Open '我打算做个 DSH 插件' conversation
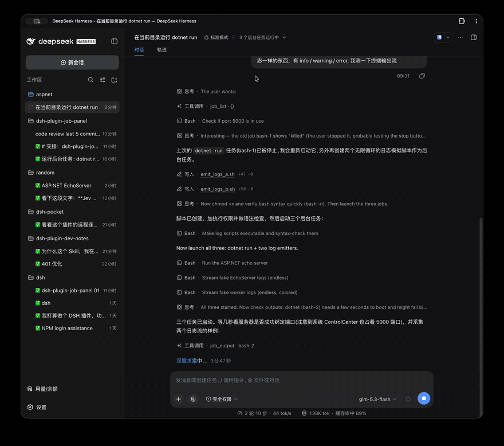Viewport: 504px width, 446px height. tap(72, 316)
